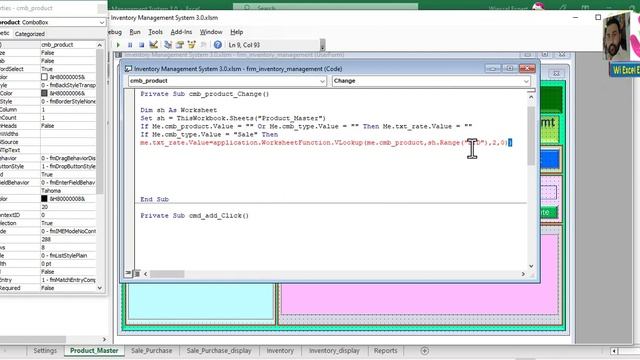Select the Reports sheet tab
640x360 pixels.
click(x=385, y=351)
